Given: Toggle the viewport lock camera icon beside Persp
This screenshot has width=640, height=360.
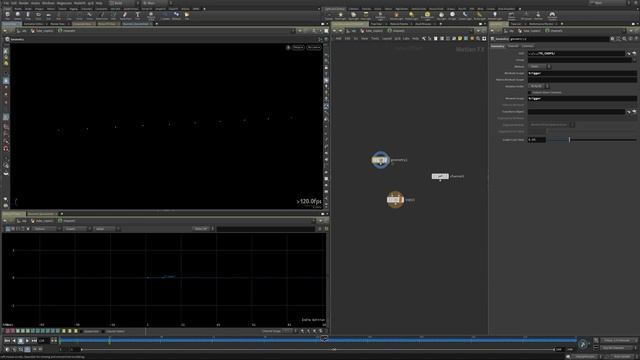Looking at the screenshot, I should tap(288, 47).
